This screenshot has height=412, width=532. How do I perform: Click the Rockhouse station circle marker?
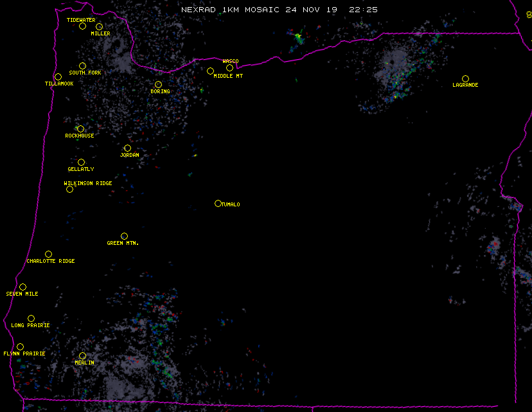point(80,129)
